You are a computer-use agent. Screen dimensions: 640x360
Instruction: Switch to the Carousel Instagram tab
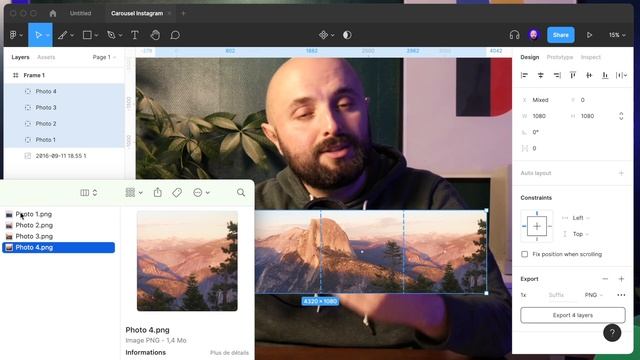(137, 13)
